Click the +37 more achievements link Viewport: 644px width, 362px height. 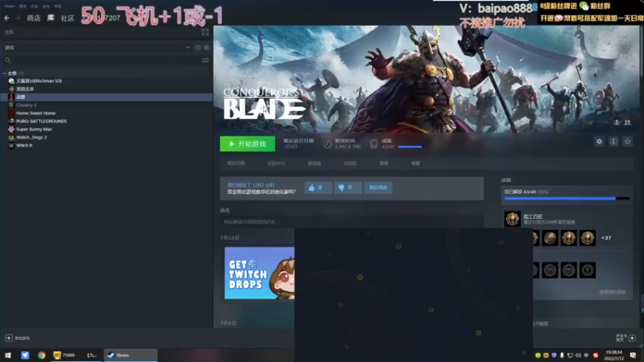tap(606, 238)
